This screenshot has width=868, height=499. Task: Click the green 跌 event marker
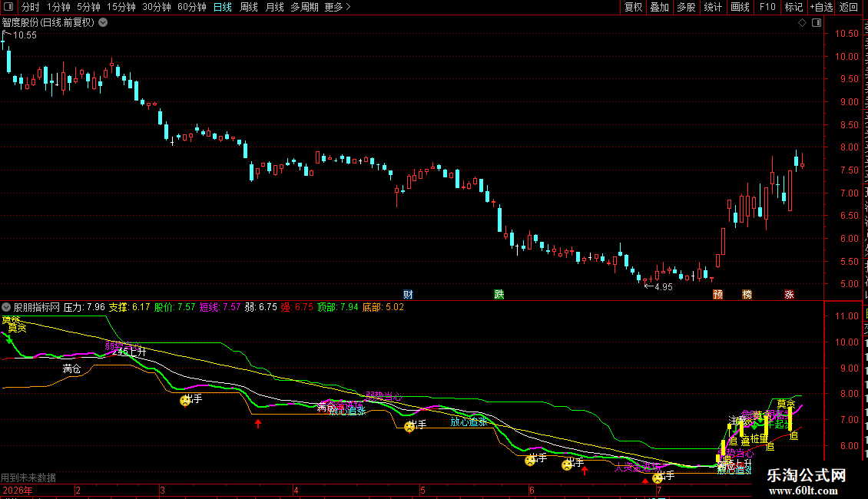499,294
